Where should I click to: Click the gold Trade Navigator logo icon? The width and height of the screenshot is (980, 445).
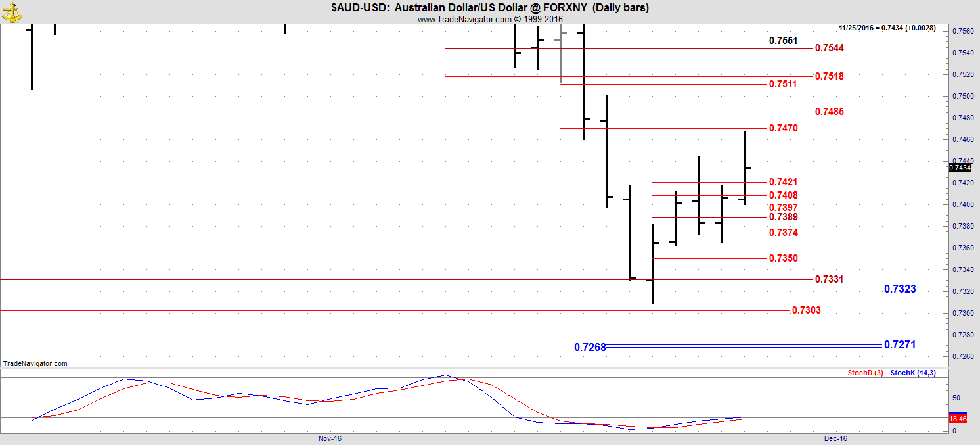tap(12, 11)
